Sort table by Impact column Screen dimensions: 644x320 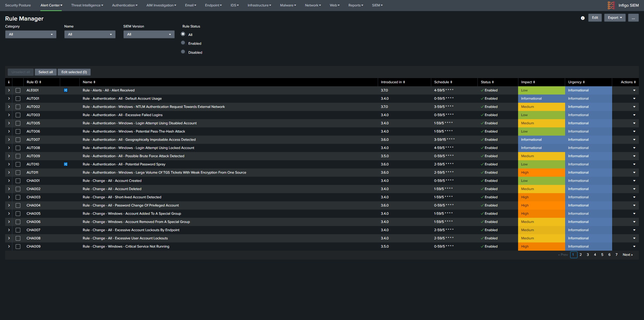[534, 82]
